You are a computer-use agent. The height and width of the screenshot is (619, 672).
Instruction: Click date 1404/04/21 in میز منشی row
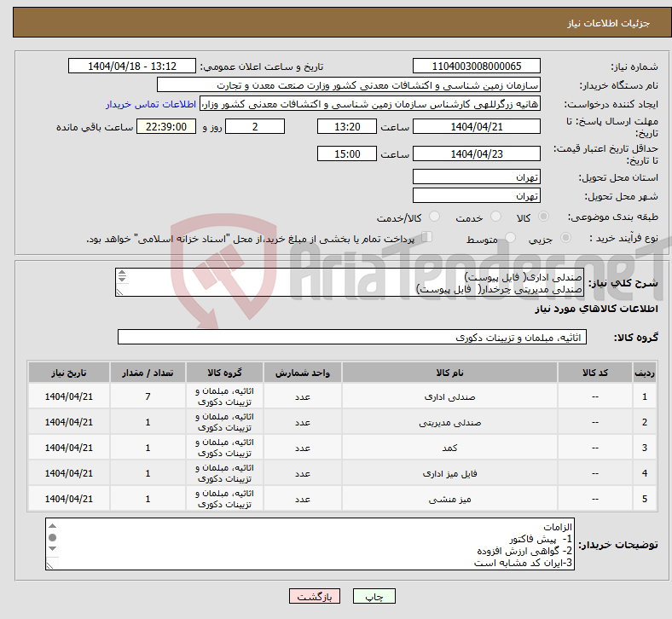pos(69,499)
